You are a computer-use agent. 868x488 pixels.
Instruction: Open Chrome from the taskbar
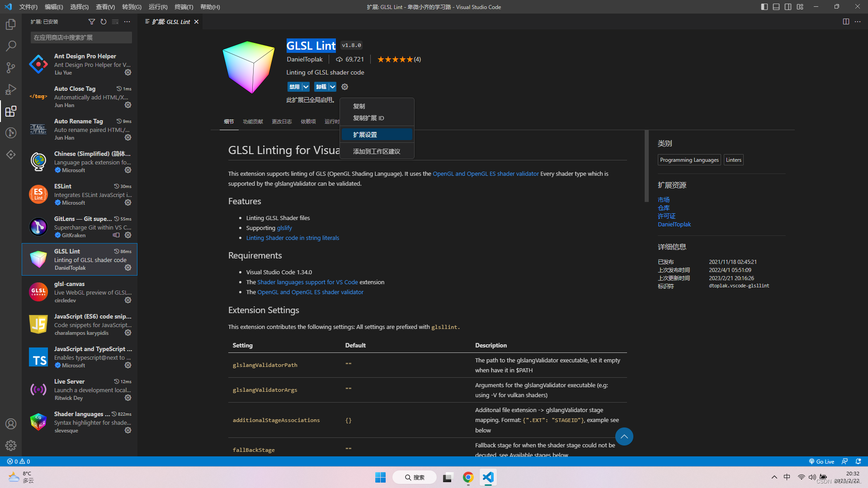tap(468, 477)
